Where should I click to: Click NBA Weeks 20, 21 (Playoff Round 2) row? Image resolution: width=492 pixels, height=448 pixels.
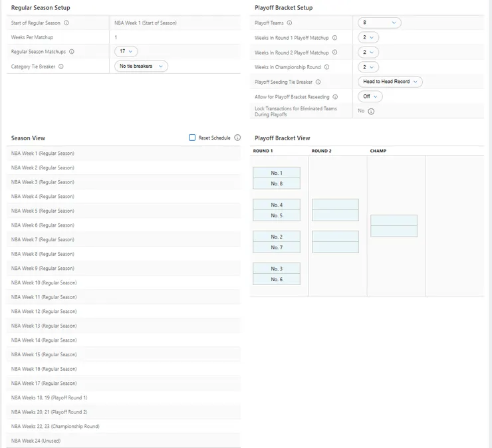[x=124, y=412]
